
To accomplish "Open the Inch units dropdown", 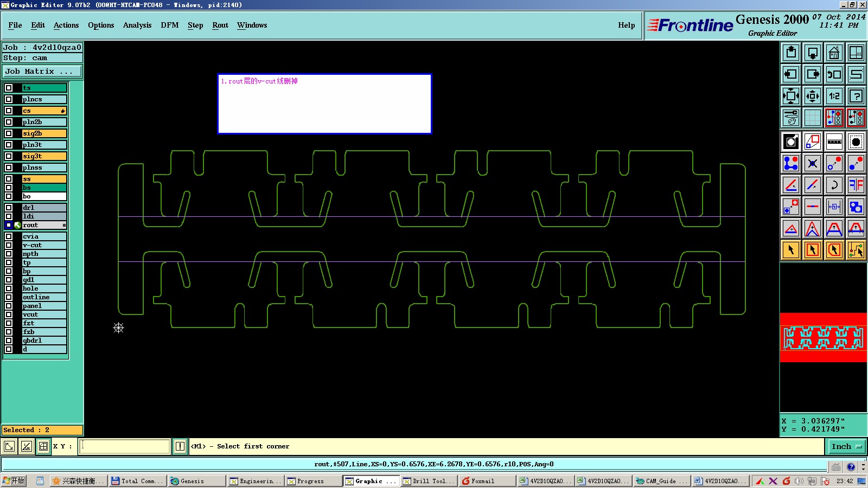I will (x=846, y=446).
